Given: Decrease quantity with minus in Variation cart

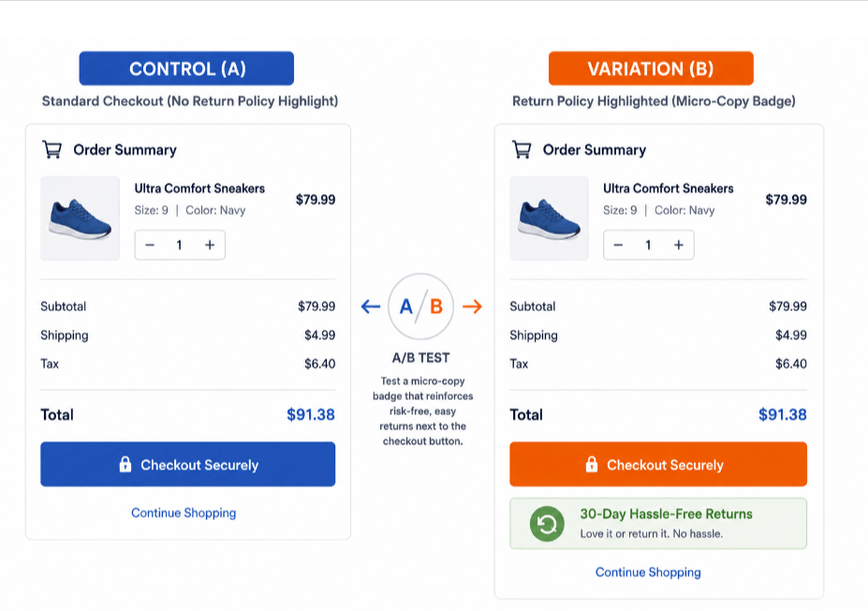Looking at the screenshot, I should 618,245.
